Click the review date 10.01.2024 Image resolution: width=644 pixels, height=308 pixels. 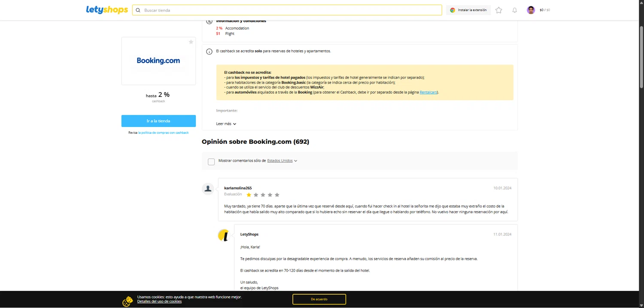coord(502,188)
